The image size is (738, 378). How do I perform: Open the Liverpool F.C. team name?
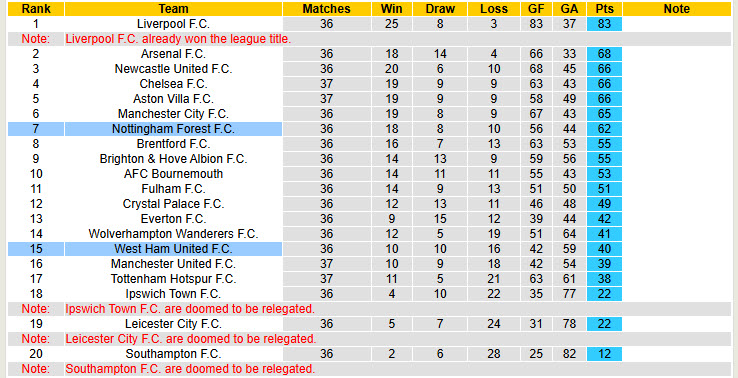tap(173, 24)
